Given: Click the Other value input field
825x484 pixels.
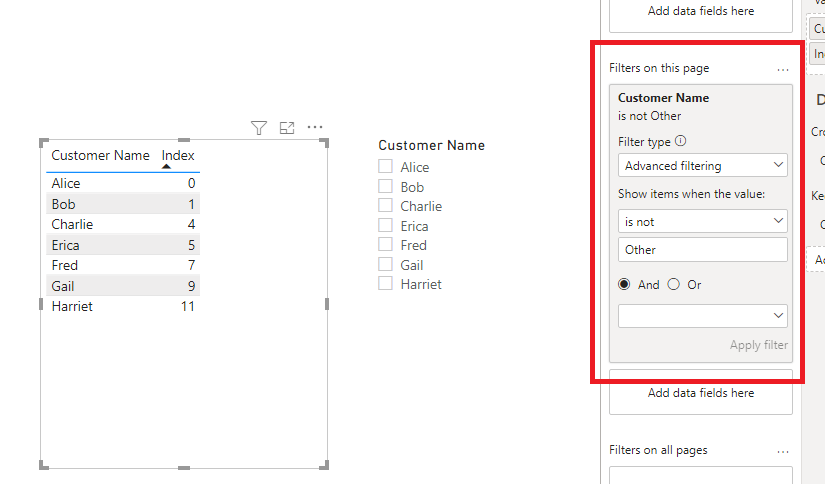Looking at the screenshot, I should coord(702,249).
